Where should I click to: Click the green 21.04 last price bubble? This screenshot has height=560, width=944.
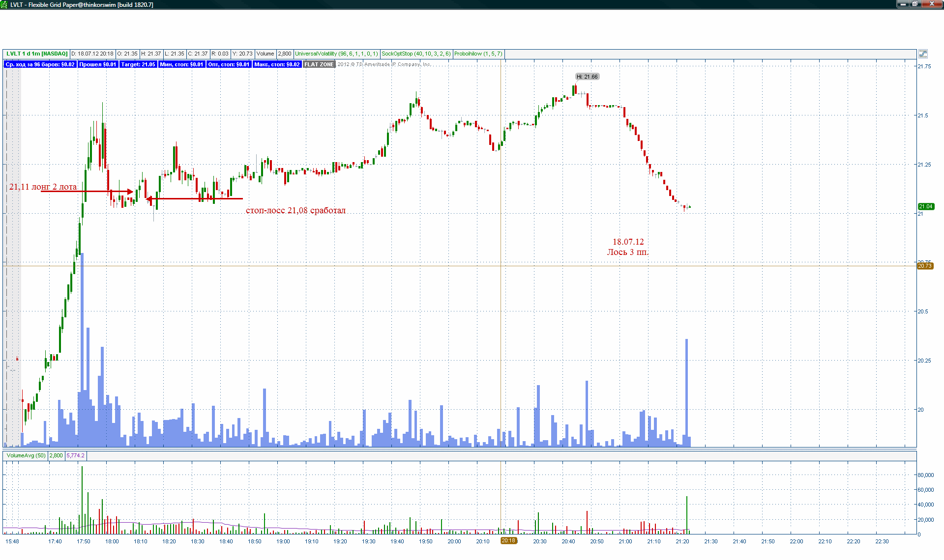click(x=926, y=207)
